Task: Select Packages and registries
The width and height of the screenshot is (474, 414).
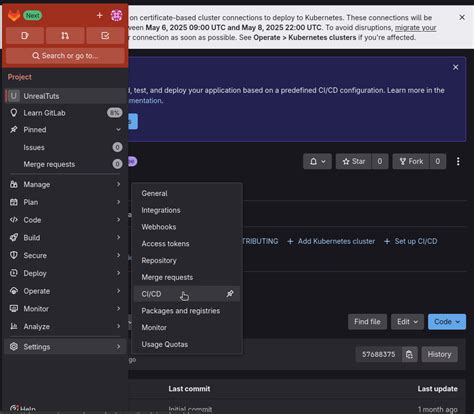Action: pos(187,311)
